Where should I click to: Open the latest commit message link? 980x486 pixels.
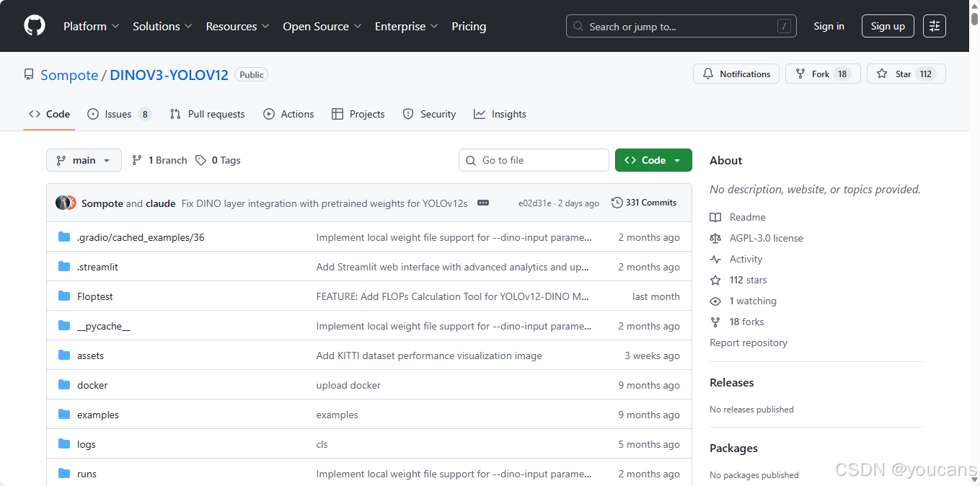tap(325, 203)
